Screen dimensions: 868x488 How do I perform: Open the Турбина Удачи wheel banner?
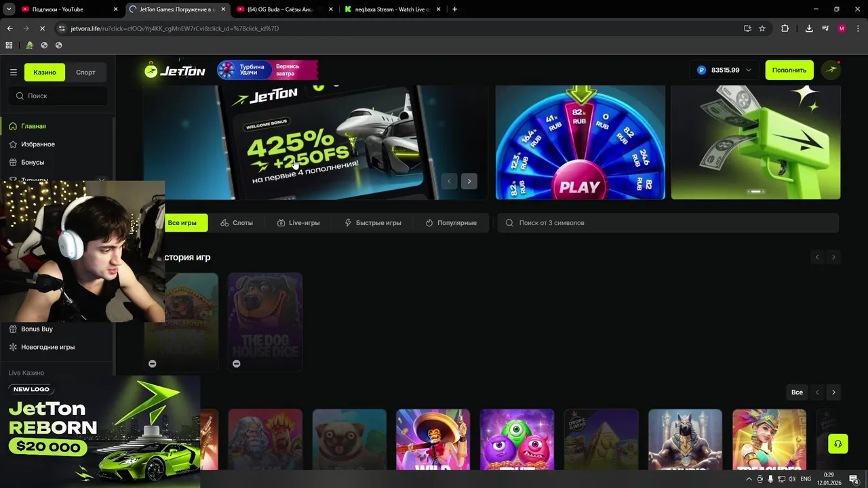coord(267,70)
